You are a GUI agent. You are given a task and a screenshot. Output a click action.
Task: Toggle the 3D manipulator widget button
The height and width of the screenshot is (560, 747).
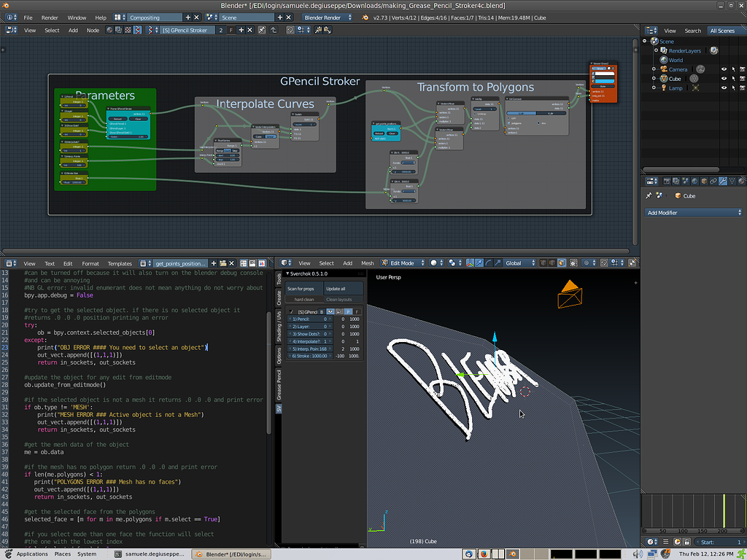(x=470, y=262)
